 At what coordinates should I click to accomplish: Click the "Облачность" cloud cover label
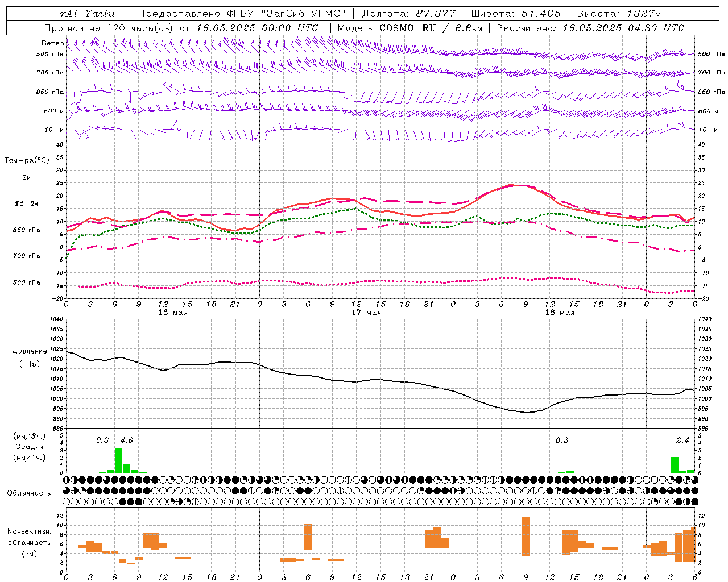pyautogui.click(x=29, y=493)
